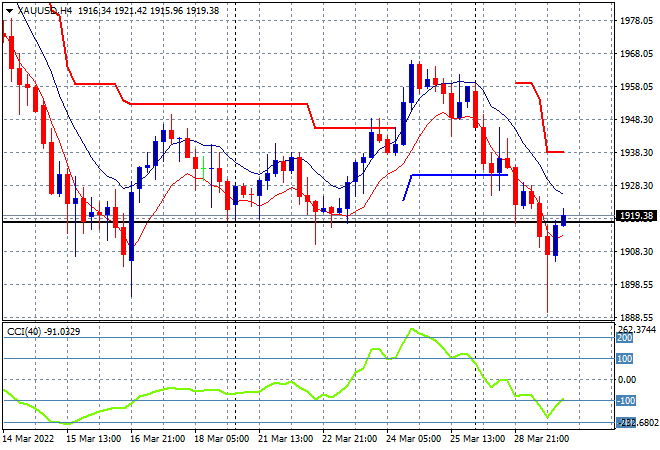
Task: Click the 22 Mar 21:00 time label
Action: [x=349, y=439]
